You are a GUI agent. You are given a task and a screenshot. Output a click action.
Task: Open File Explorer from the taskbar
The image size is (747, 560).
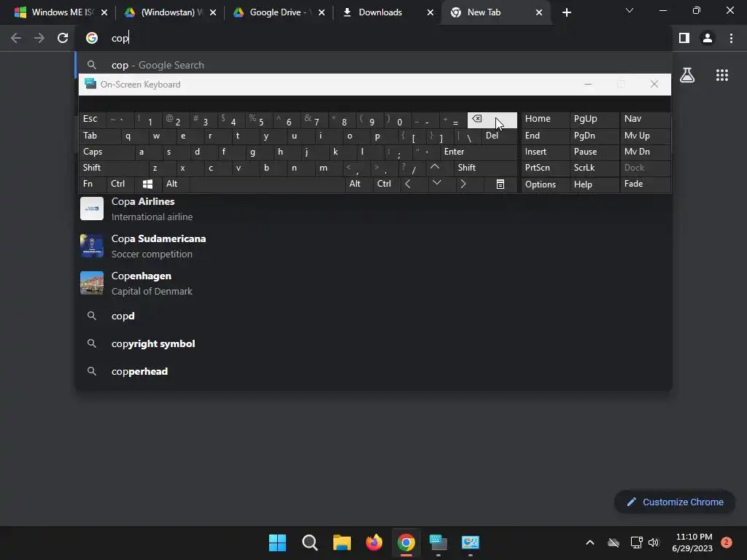(x=342, y=542)
